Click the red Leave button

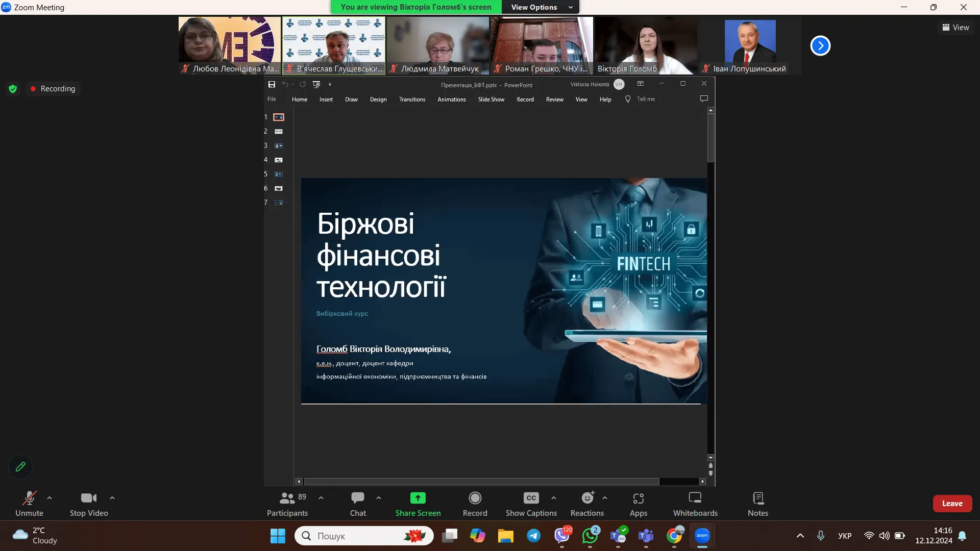tap(952, 503)
